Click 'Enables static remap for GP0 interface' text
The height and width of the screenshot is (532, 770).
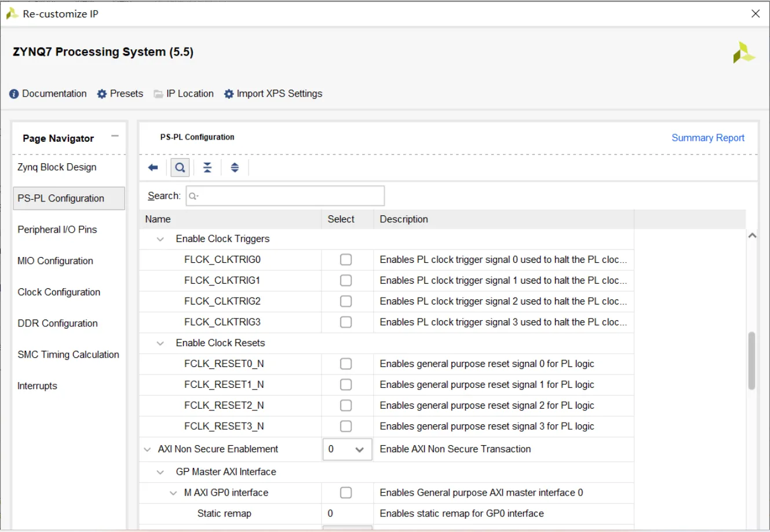tap(462, 514)
